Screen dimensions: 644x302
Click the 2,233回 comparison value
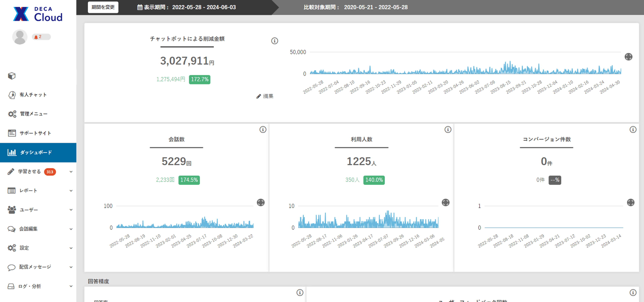(165, 180)
